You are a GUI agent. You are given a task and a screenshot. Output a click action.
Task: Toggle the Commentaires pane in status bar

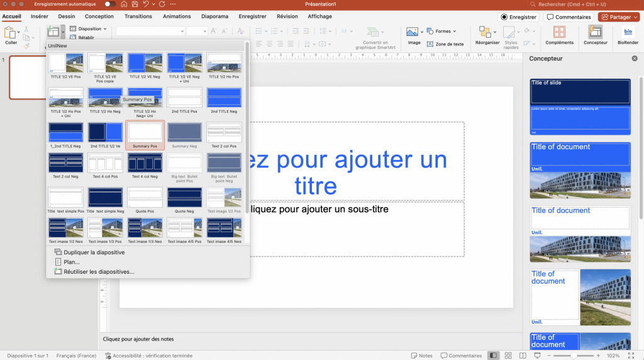pyautogui.click(x=461, y=356)
